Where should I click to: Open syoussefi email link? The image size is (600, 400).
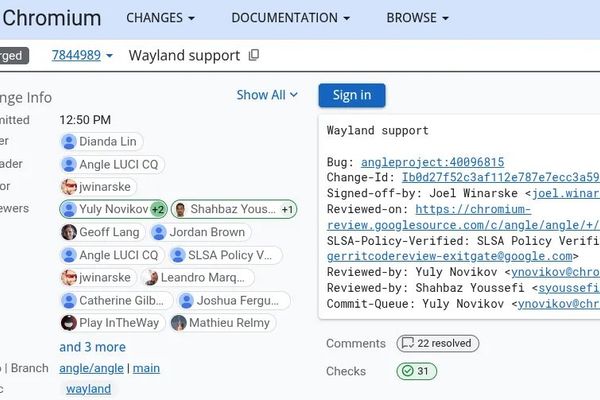(569, 288)
